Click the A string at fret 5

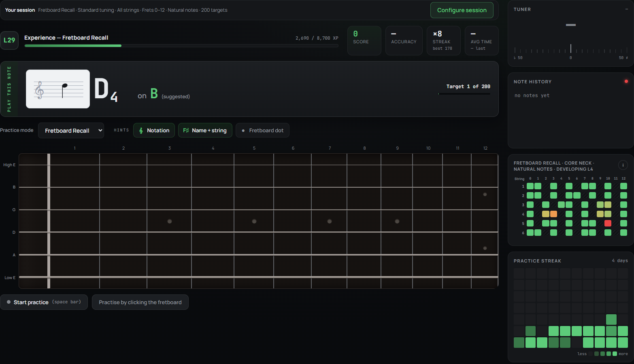(x=254, y=255)
